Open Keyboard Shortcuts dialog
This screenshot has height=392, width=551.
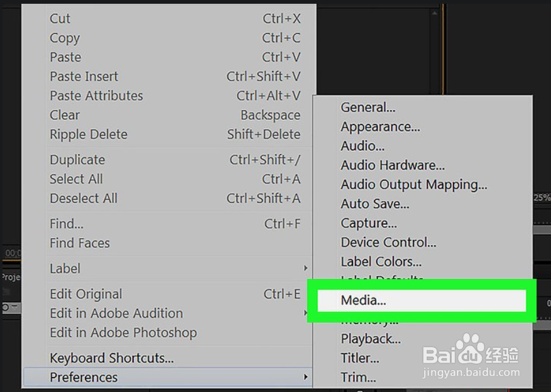click(112, 358)
